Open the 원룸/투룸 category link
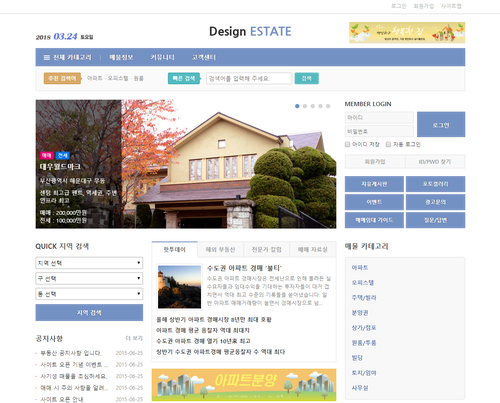The image size is (500, 403). [364, 343]
